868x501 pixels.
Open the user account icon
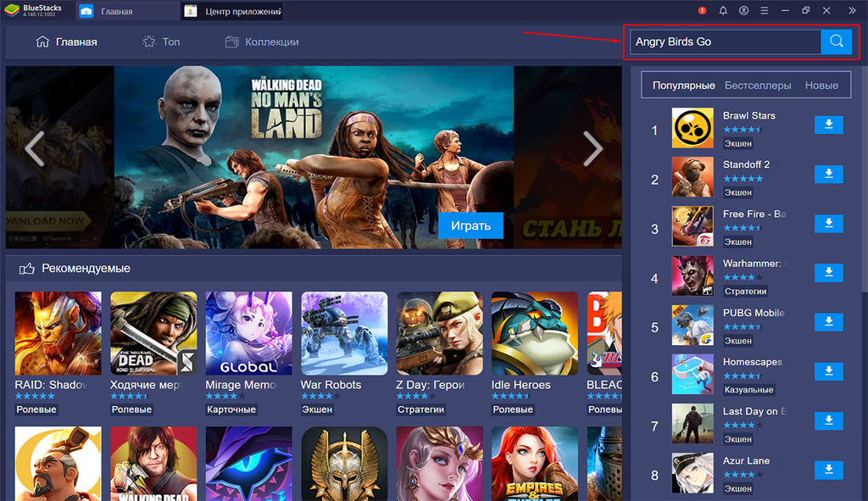pyautogui.click(x=743, y=10)
